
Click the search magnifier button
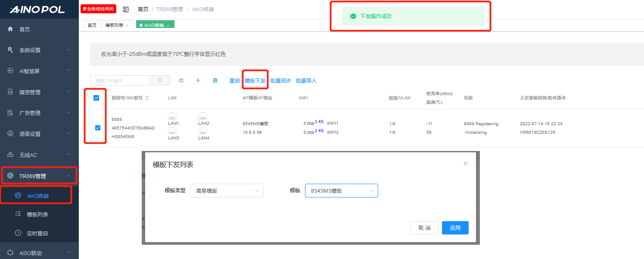click(160, 80)
